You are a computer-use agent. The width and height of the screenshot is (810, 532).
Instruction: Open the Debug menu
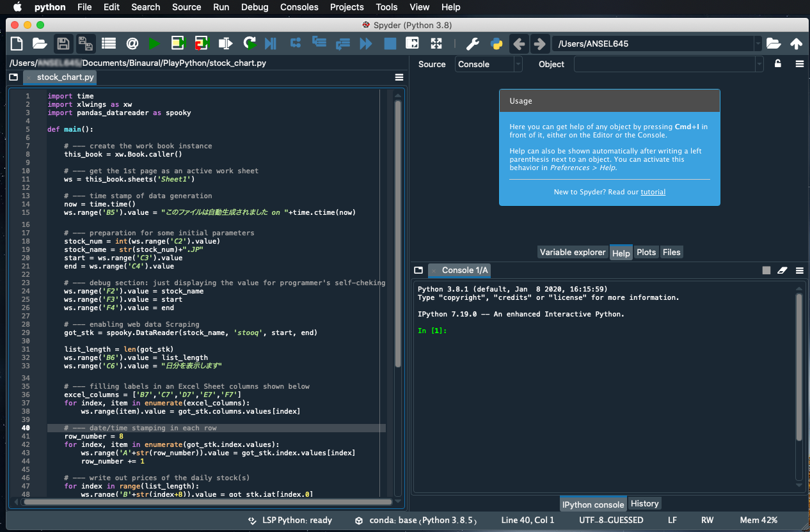point(255,7)
